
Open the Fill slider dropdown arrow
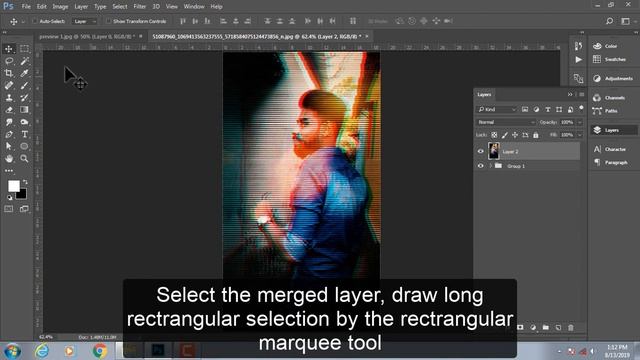(x=580, y=135)
